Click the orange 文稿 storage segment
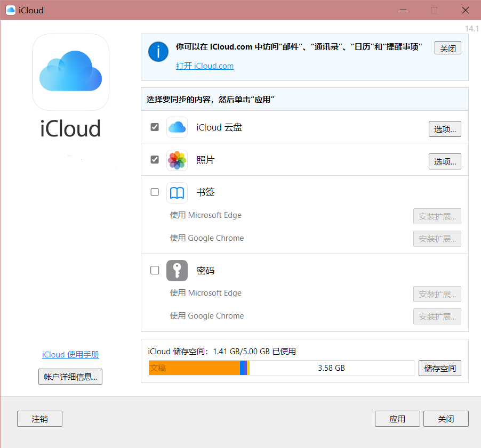The image size is (481, 448). click(x=194, y=368)
